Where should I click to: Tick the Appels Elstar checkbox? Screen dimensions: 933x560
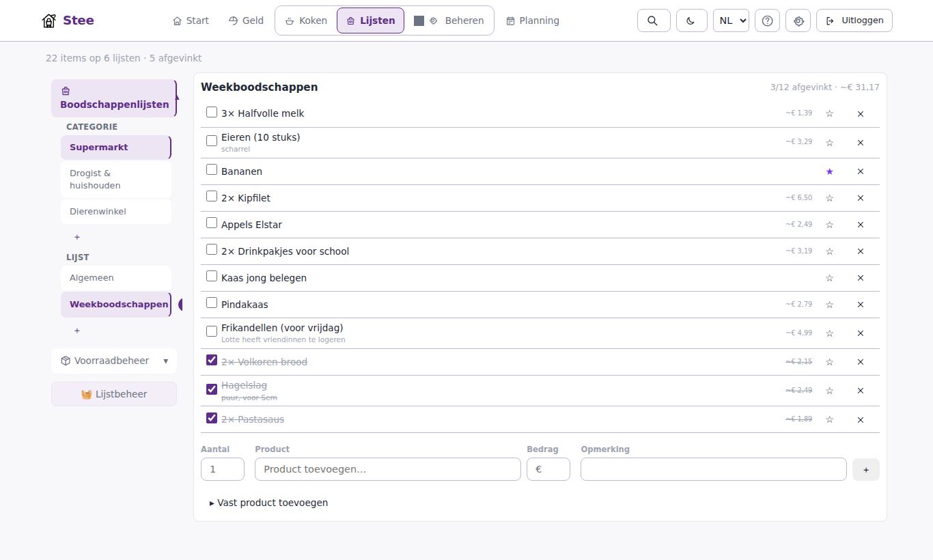point(212,223)
